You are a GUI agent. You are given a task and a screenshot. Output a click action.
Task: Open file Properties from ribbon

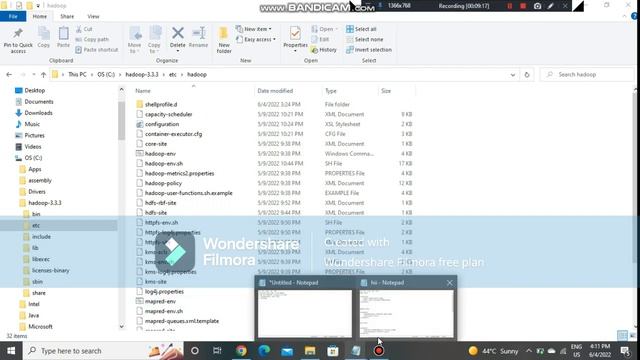click(295, 39)
